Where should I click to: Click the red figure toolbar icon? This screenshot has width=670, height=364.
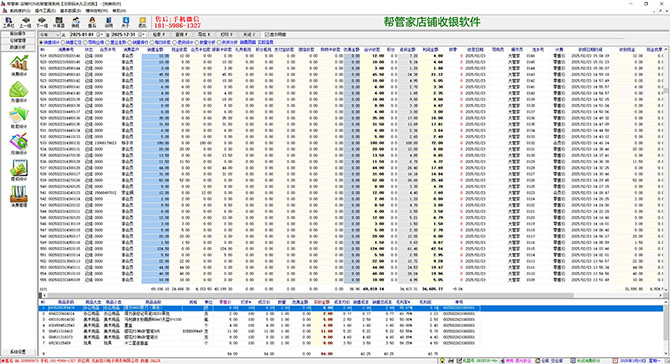[92, 22]
